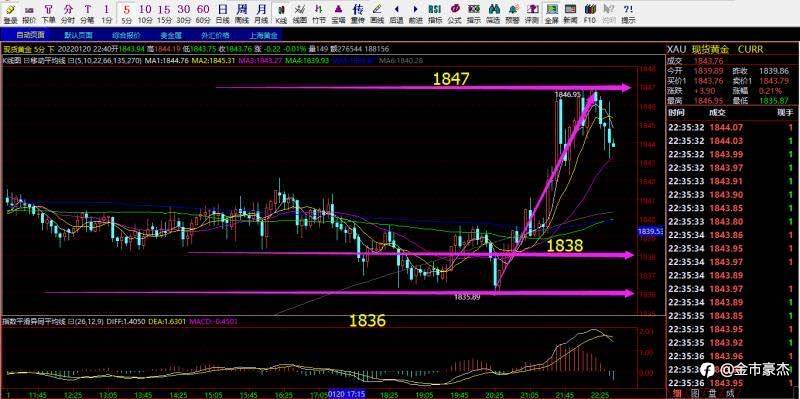Open the 筛选 binoculars filter icon
This screenshot has width=800, height=399.
[493, 13]
